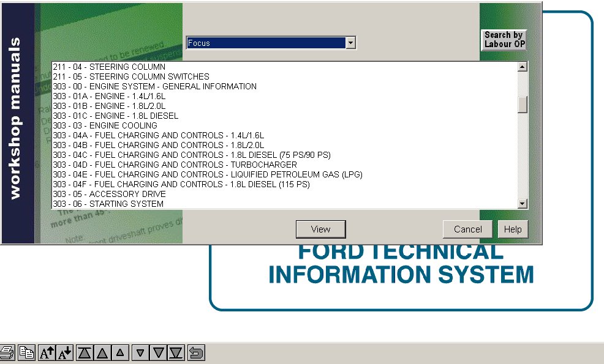Click Search by Labour OP button
The height and width of the screenshot is (364, 604).
pos(504,40)
